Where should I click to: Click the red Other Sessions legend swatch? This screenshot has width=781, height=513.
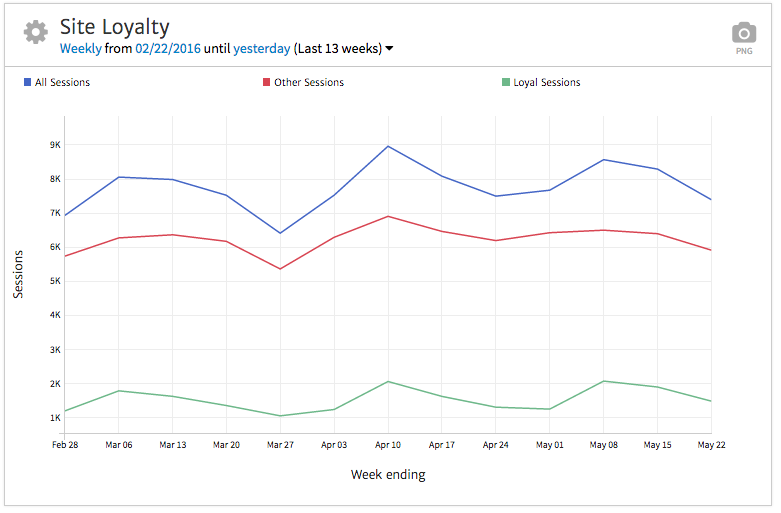pyautogui.click(x=266, y=82)
